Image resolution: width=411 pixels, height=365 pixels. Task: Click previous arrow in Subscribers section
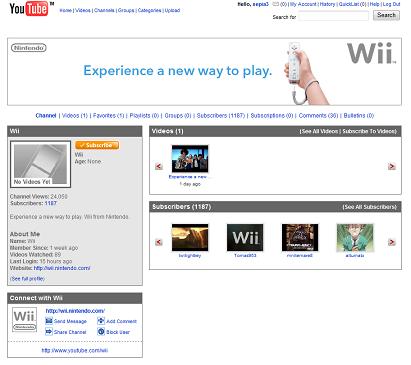tap(159, 242)
